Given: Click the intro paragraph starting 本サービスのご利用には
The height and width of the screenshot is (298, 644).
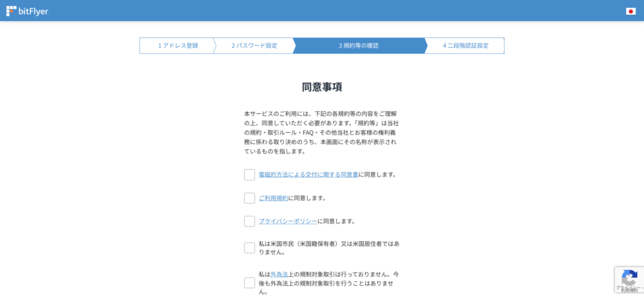Looking at the screenshot, I should pyautogui.click(x=322, y=132).
